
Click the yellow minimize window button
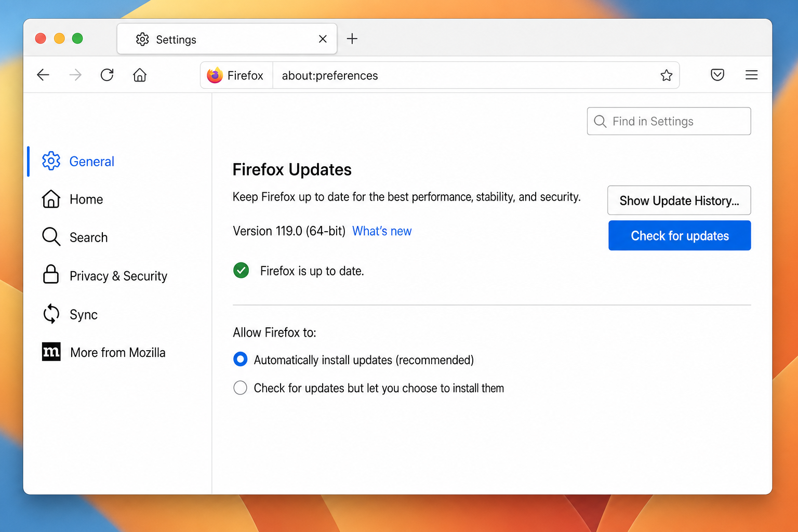(59, 38)
